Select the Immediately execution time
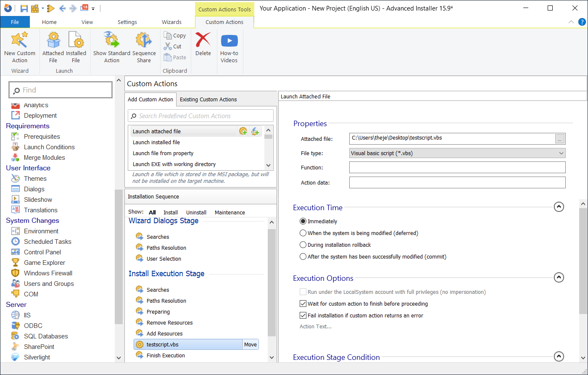Image resolution: width=588 pixels, height=375 pixels. tap(303, 221)
